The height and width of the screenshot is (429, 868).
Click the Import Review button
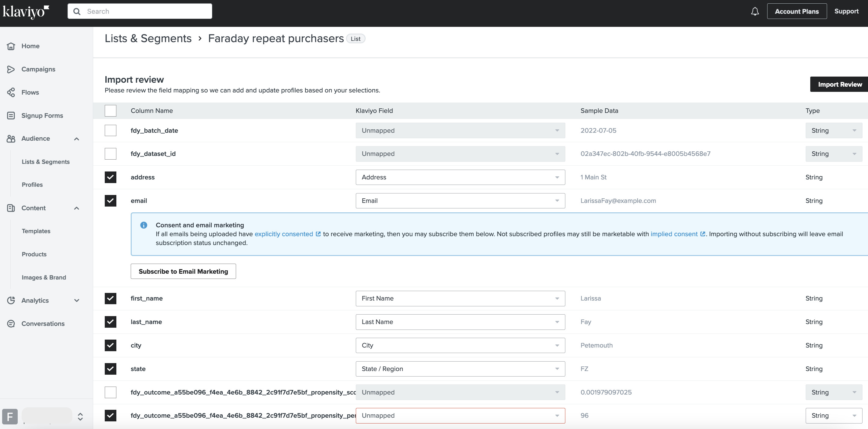(x=840, y=84)
